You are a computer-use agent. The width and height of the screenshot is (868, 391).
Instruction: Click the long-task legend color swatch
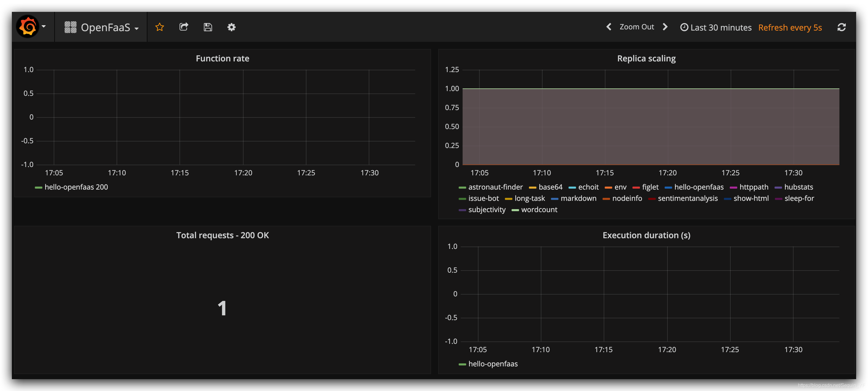508,199
